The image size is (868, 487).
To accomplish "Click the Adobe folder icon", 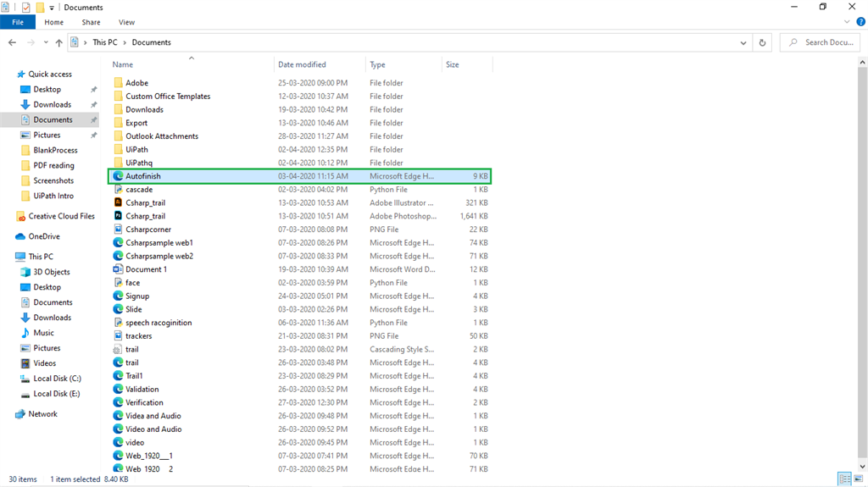I will coord(118,82).
